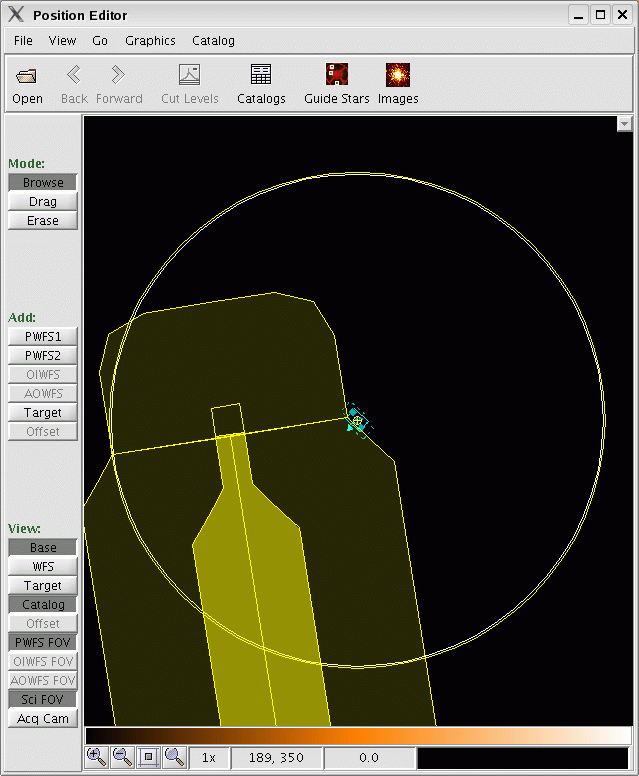
Task: Add a PWFS2 guide star
Action: pyautogui.click(x=43, y=355)
